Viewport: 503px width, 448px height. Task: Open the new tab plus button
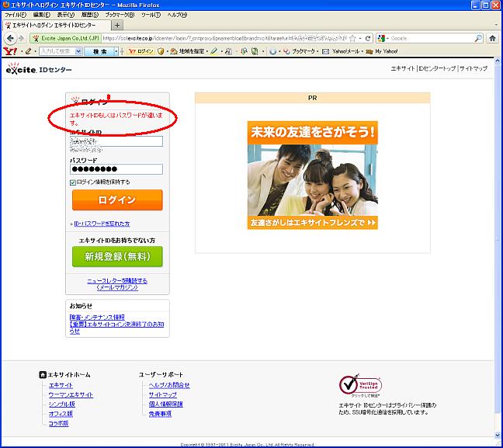coord(117,25)
